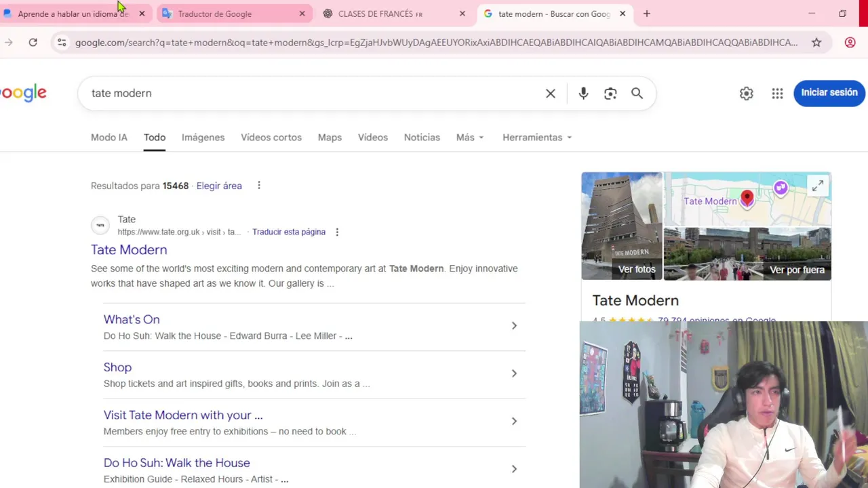Viewport: 868px width, 488px height.
Task: Open Do Ho Suh: Walk the House link
Action: coord(177,463)
